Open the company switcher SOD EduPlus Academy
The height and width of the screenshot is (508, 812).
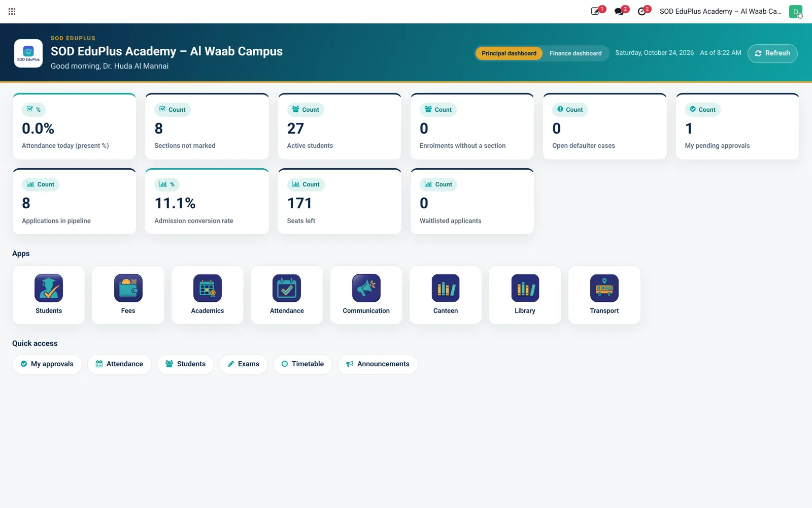pyautogui.click(x=721, y=11)
